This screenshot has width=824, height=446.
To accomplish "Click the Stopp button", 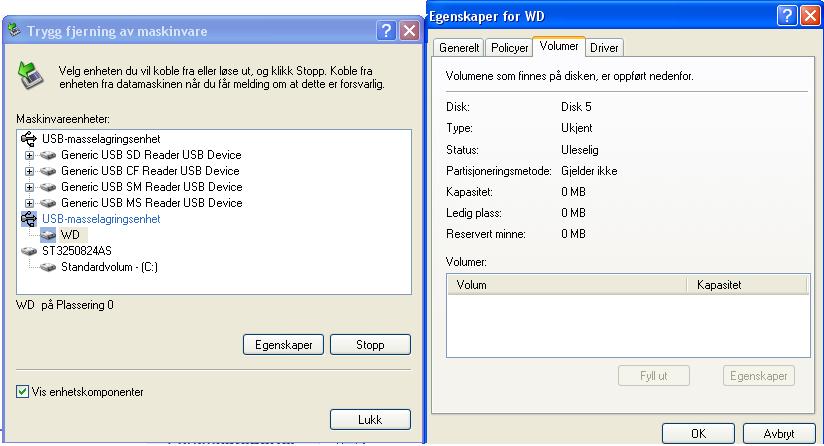I will 370,345.
